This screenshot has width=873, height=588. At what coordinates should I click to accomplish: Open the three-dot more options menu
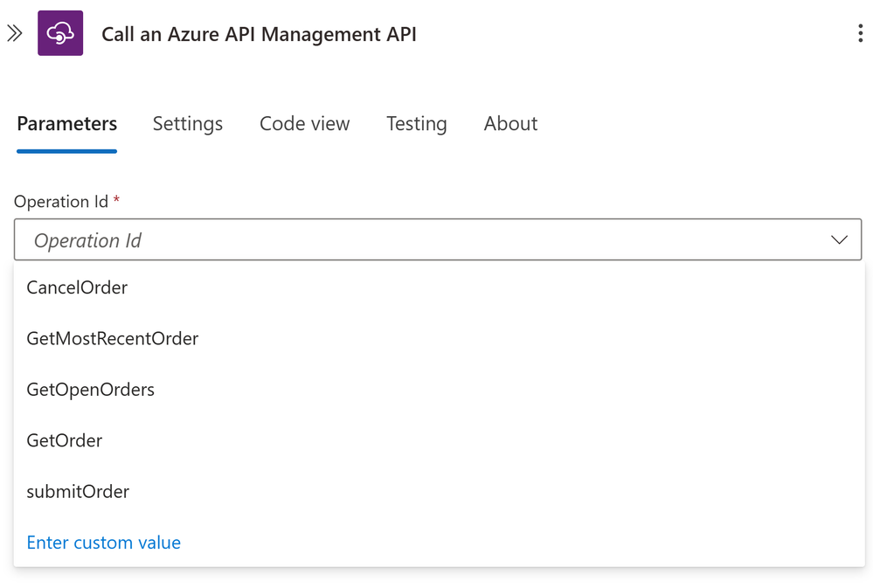860,33
